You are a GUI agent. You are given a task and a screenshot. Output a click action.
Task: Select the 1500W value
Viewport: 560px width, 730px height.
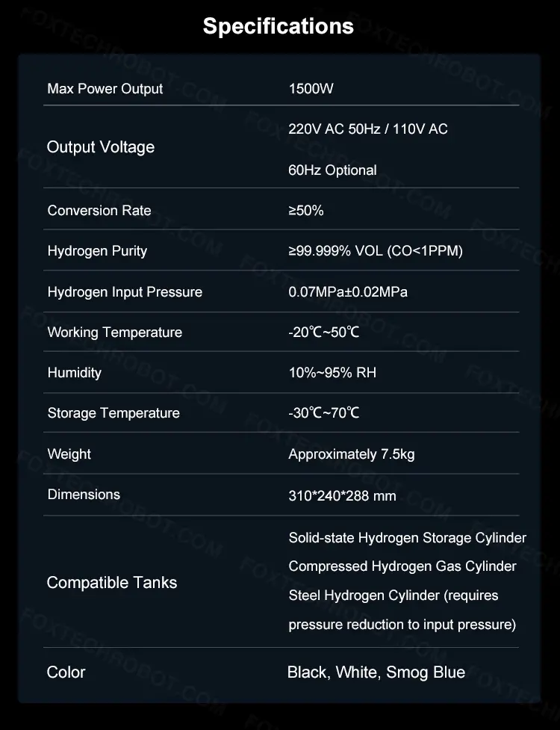311,89
